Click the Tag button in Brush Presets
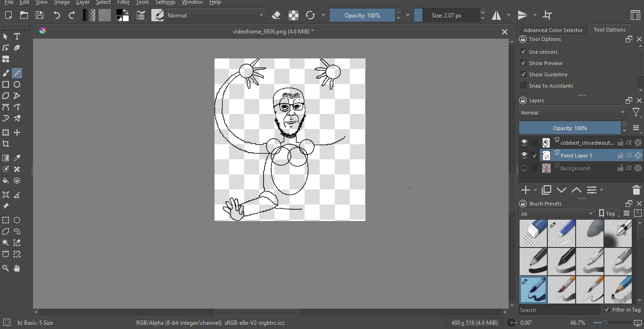 pos(609,214)
